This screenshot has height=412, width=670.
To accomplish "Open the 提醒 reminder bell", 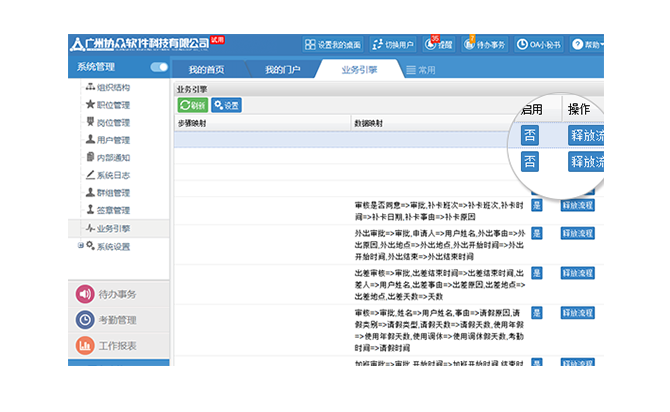I will pos(438,45).
